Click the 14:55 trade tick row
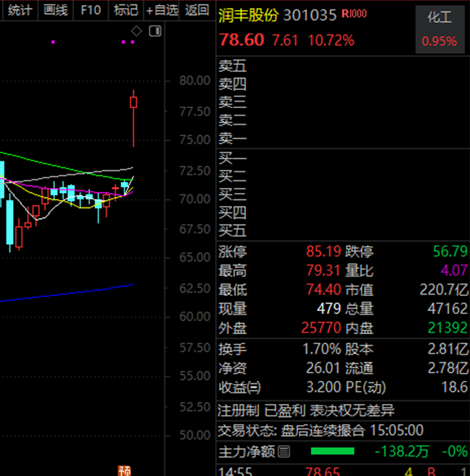This screenshot has width=470, height=476. (x=343, y=470)
